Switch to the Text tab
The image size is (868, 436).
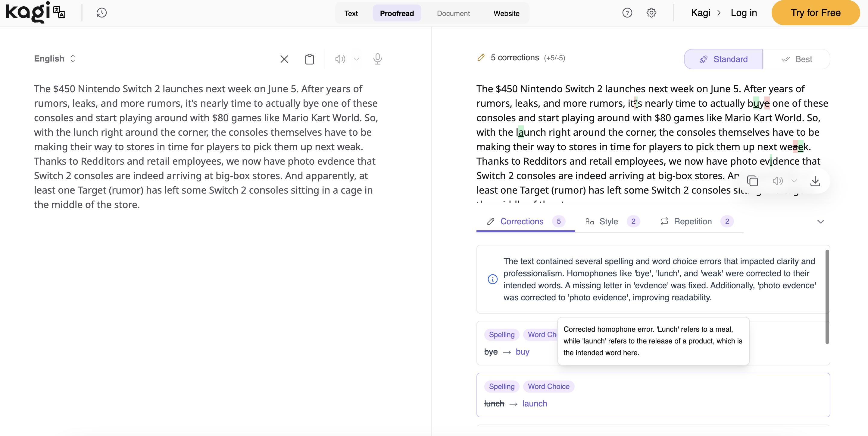351,13
